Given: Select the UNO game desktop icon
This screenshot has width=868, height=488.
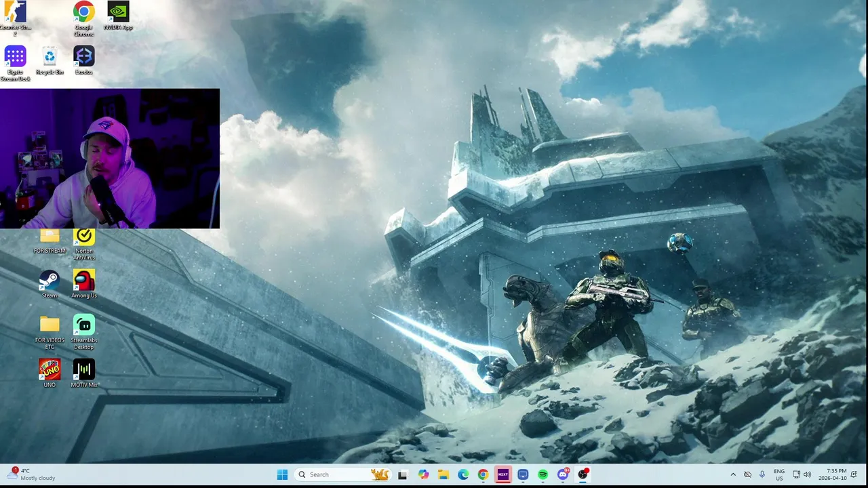Looking at the screenshot, I should (x=50, y=373).
